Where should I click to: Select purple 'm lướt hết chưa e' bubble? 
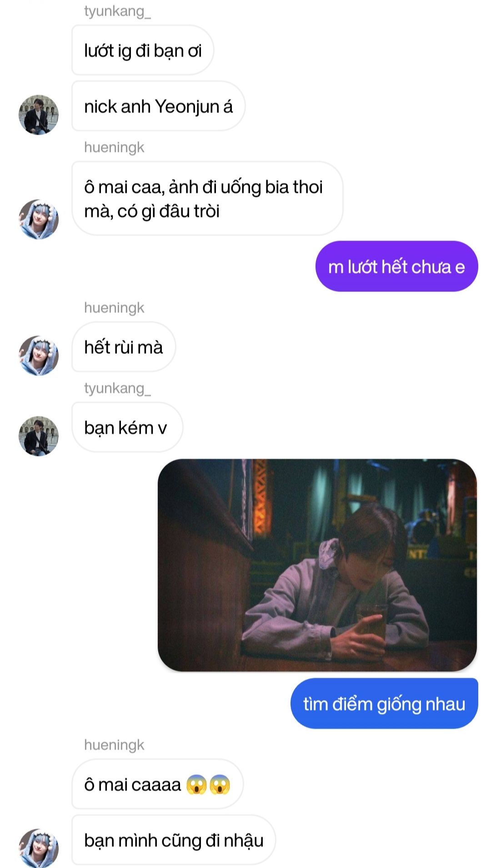pyautogui.click(x=396, y=266)
